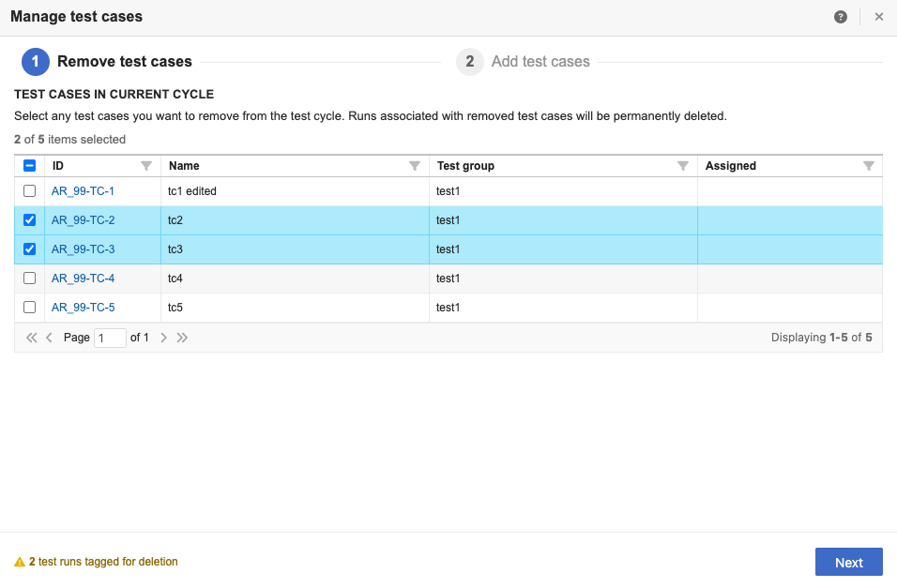
Task: Open the Assigned column filter icon
Action: tap(868, 166)
